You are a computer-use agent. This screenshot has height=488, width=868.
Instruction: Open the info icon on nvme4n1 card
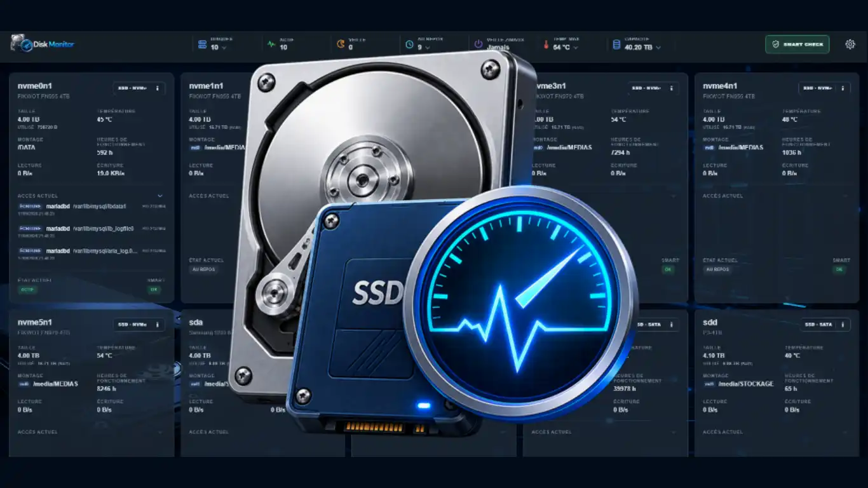[x=843, y=88]
